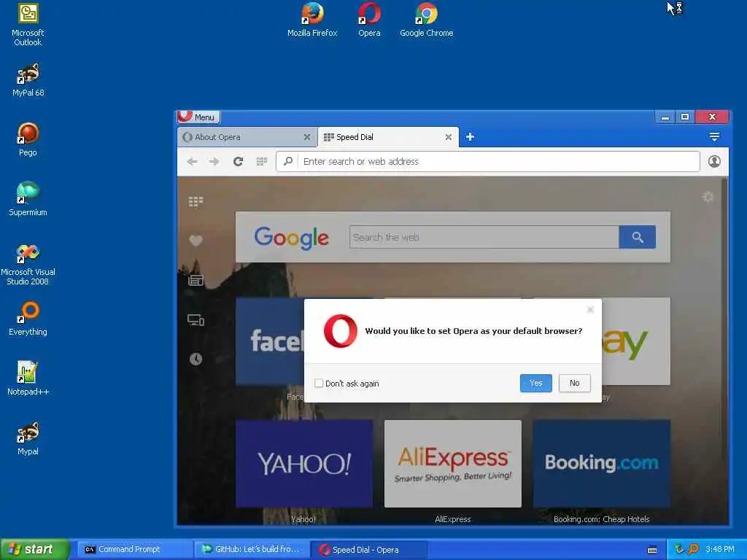
Task: Click the 3:48 PM clock
Action: [x=719, y=549]
